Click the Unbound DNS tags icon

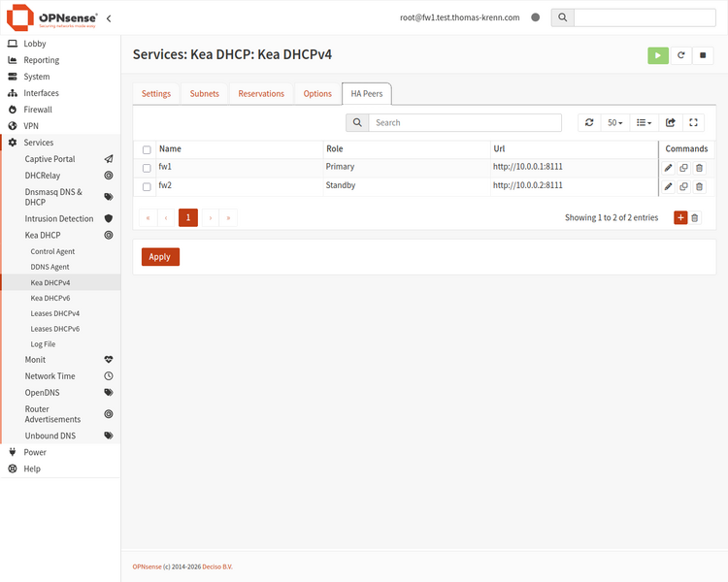click(109, 436)
